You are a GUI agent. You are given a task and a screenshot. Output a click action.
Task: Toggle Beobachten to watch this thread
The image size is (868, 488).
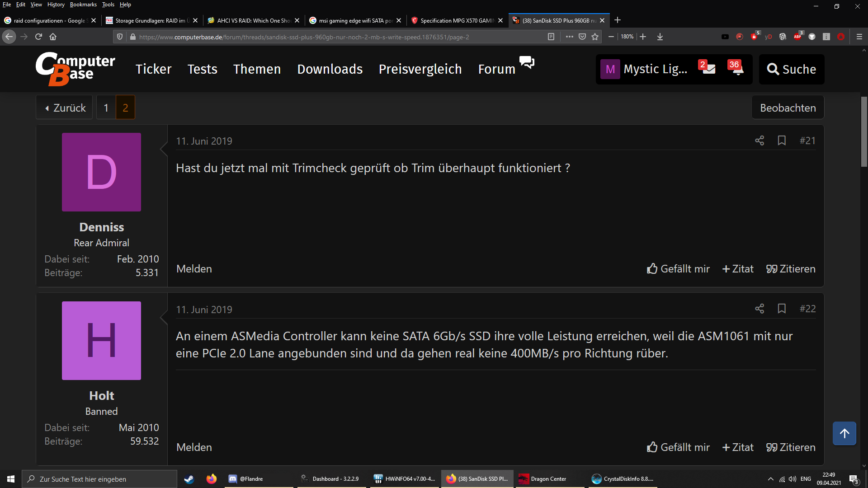point(788,108)
